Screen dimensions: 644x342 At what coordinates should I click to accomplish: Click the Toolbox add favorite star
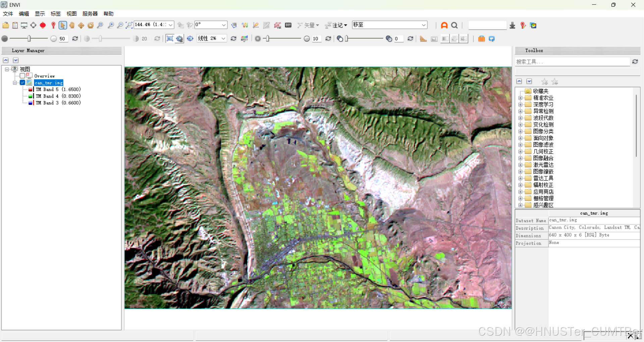click(544, 81)
